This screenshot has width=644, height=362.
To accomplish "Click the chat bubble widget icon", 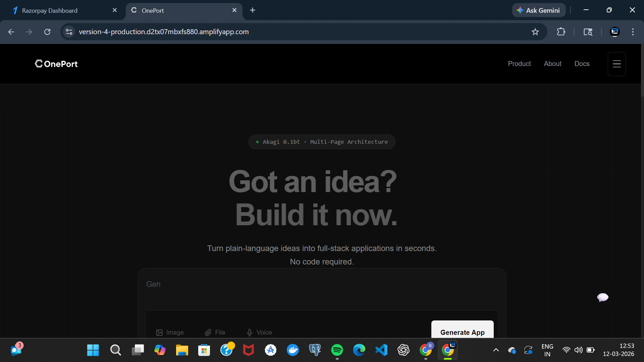I will [x=602, y=297].
